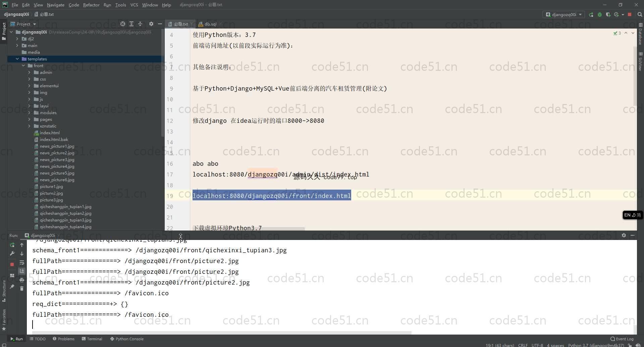Screen dimensions: 644x347
Task: Open the Favorites side tool window
Action: point(4,319)
